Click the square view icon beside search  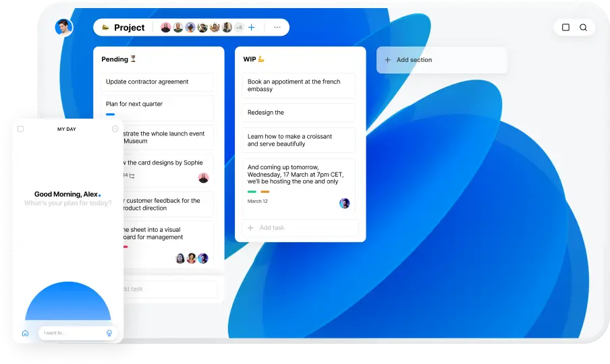coord(565,28)
